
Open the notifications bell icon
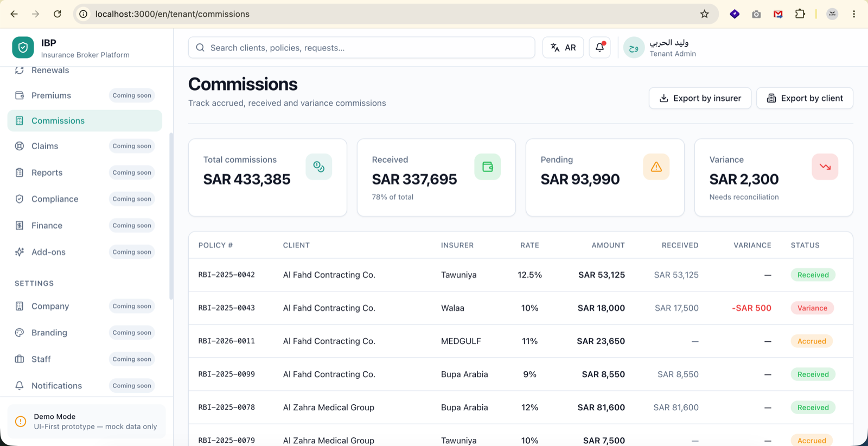(x=599, y=48)
